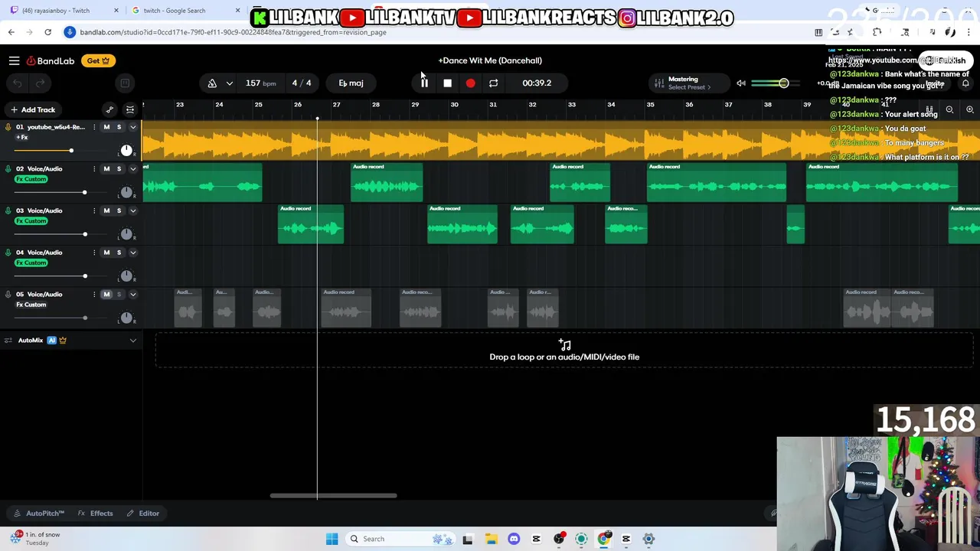Open the 4/4 time signature selector
980x551 pixels.
pos(301,83)
